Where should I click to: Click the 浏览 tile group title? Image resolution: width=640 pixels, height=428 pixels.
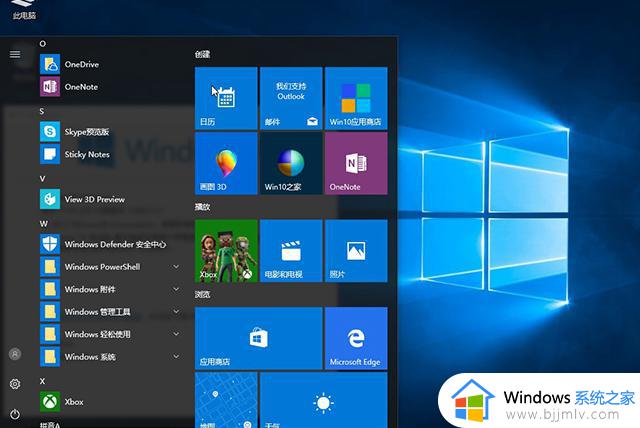coord(202,294)
